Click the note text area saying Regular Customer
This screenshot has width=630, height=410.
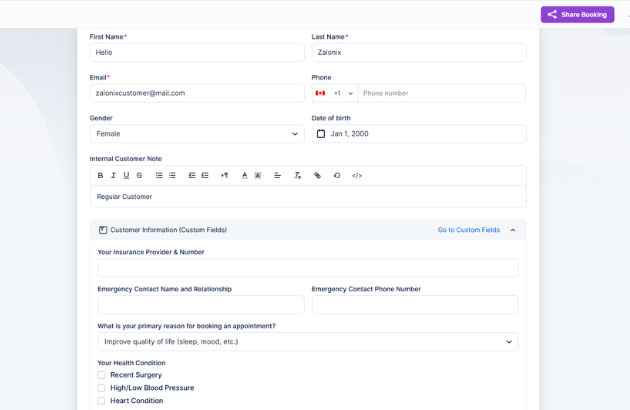[308, 197]
